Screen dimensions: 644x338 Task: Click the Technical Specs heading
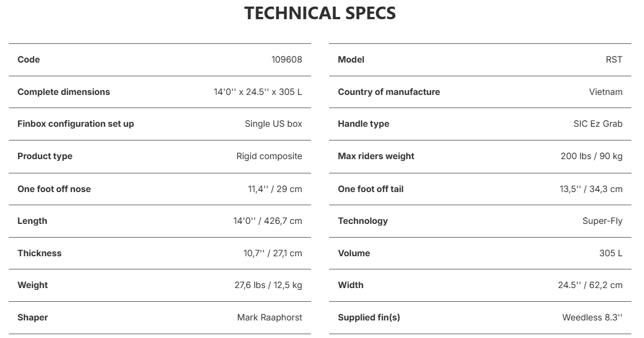click(320, 13)
